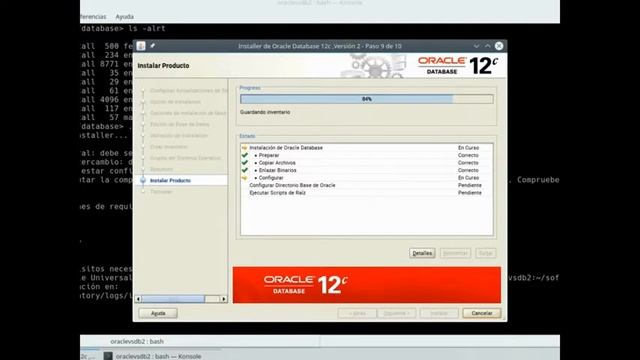
Task: Click the Preparar status row text
Action: coord(269,155)
